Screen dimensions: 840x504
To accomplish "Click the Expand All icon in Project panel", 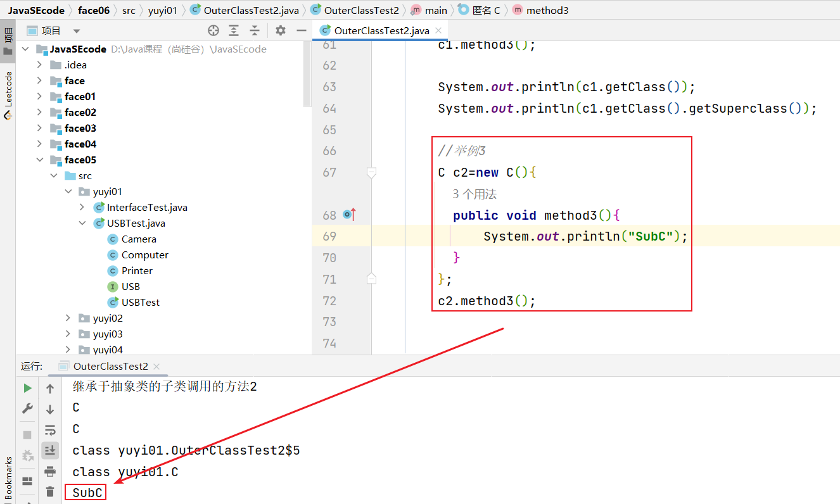I will tap(234, 30).
